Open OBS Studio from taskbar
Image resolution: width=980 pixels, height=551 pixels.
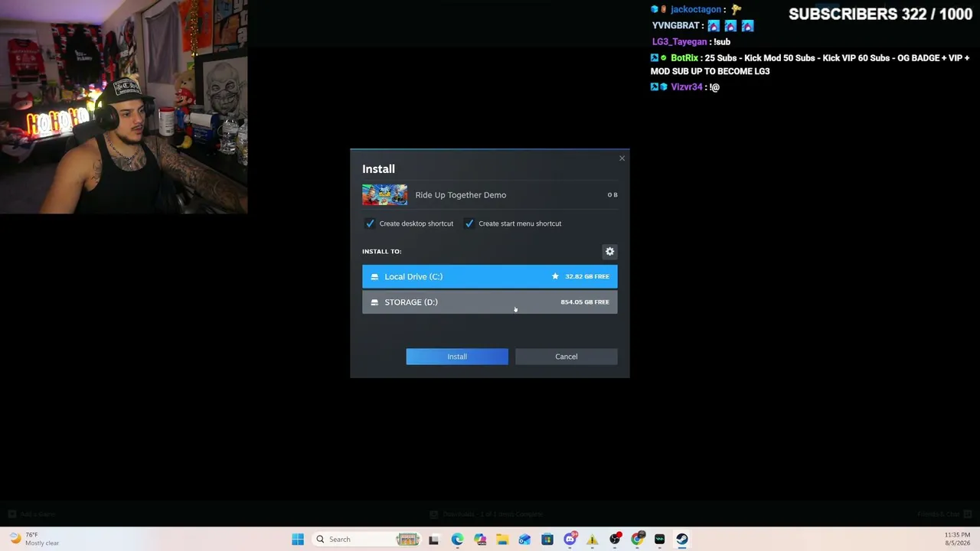[x=615, y=540]
